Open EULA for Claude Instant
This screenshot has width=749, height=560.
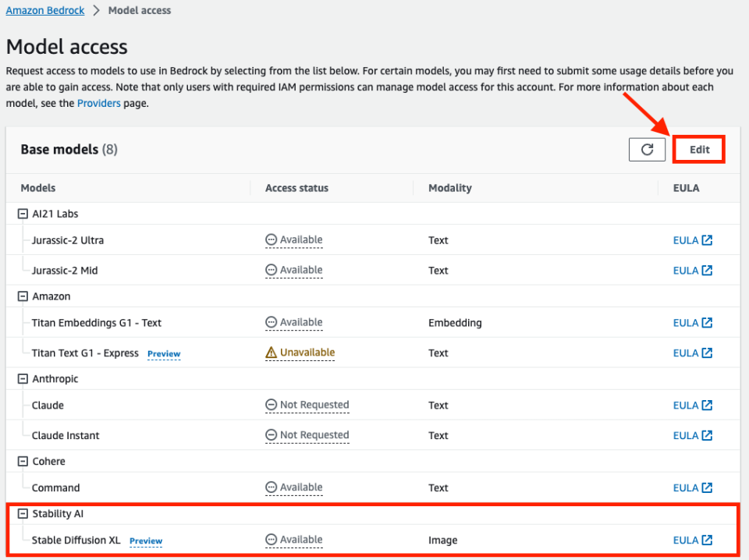tap(692, 436)
